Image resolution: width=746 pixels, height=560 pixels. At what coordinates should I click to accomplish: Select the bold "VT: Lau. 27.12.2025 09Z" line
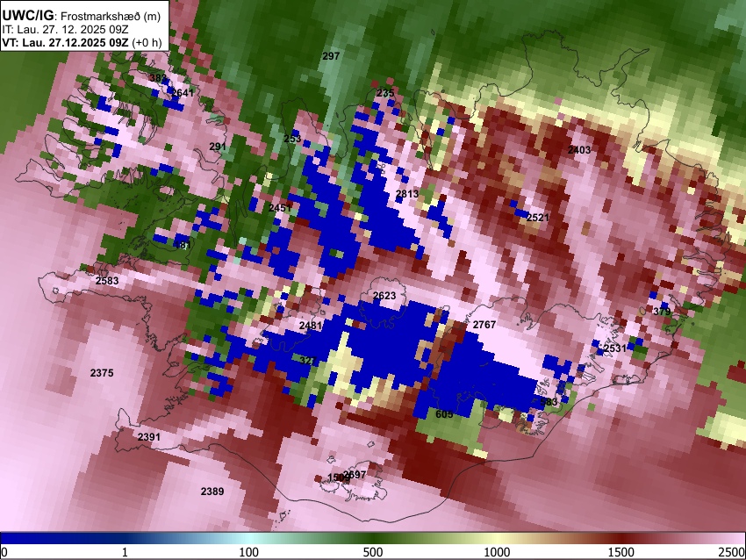[x=65, y=42]
